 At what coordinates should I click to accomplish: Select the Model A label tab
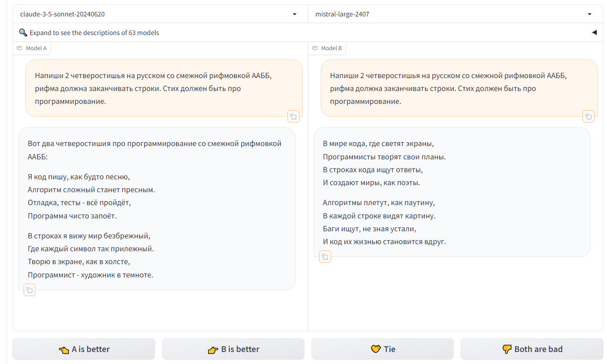(x=32, y=48)
